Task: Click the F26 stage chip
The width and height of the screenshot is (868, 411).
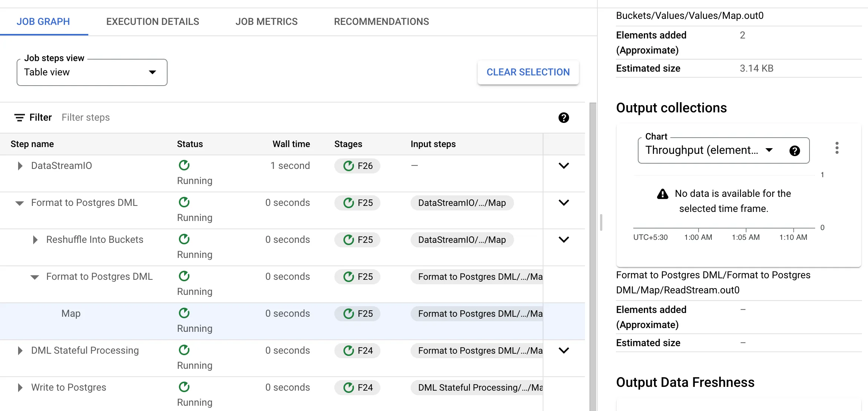Action: 357,166
